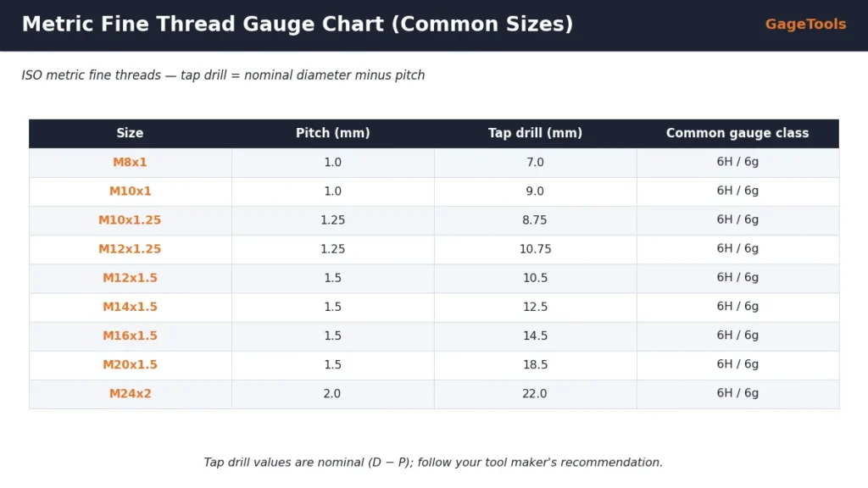Select the M12x1.25 size entry

pos(130,249)
